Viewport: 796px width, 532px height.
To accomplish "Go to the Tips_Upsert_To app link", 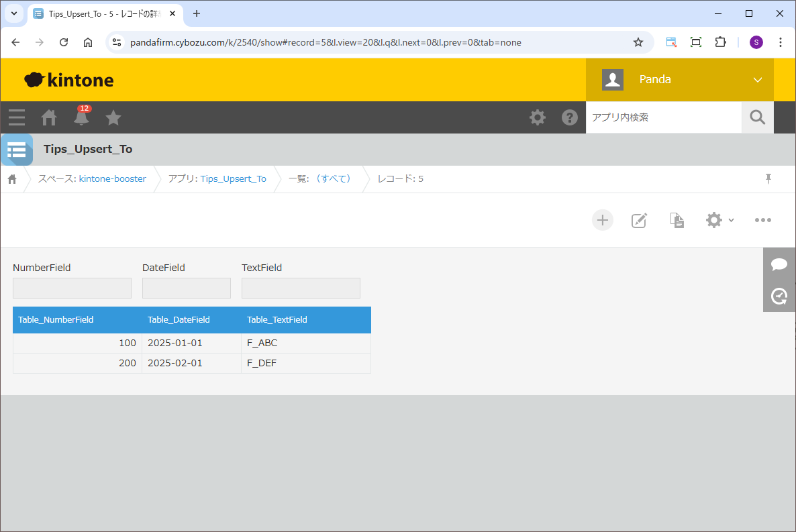I will (233, 178).
